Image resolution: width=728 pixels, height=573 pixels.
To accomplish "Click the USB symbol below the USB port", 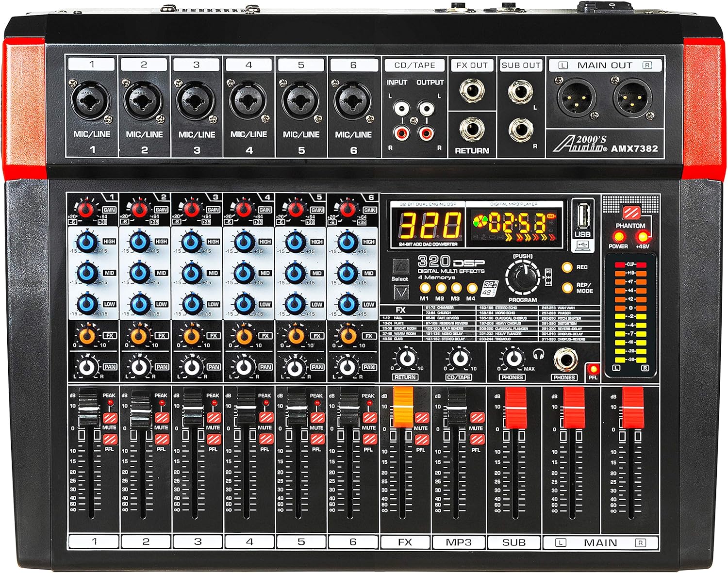I will 581,245.
